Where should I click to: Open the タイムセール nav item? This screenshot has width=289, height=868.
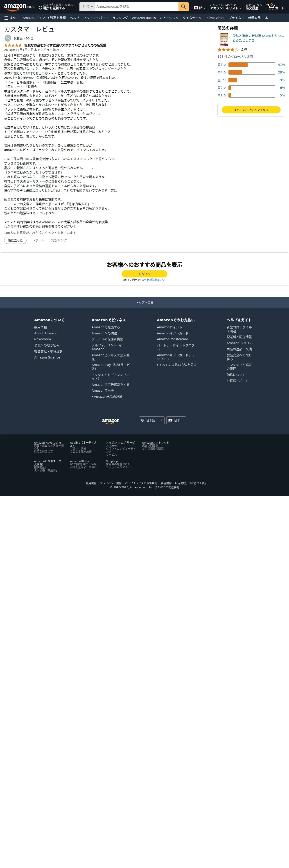(192, 18)
